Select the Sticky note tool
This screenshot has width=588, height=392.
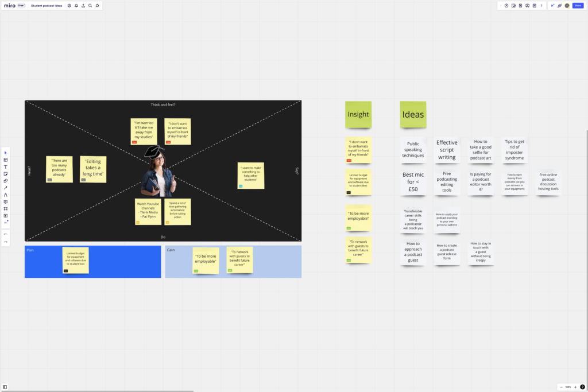pos(5,174)
